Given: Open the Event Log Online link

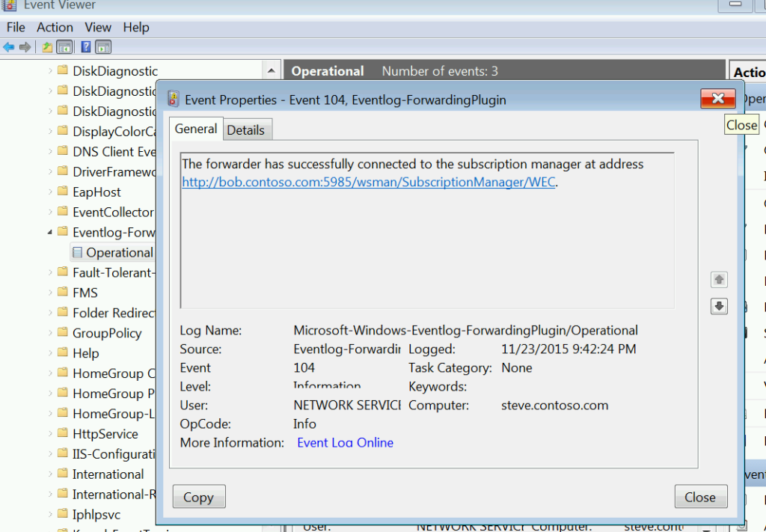Looking at the screenshot, I should tap(345, 443).
